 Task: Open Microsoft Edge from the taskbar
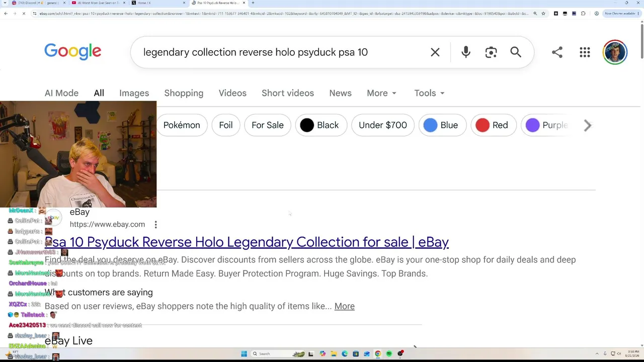(345, 354)
